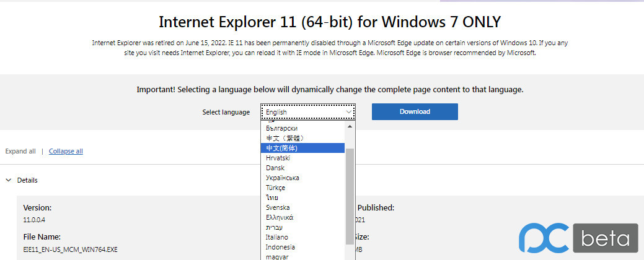Select Hrvatski language option
644x260 pixels.
pyautogui.click(x=302, y=158)
